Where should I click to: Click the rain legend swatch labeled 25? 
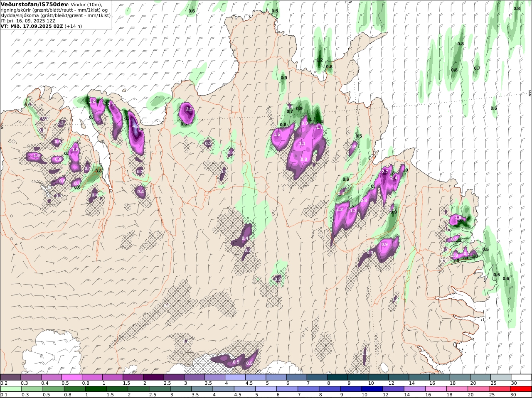500,389
